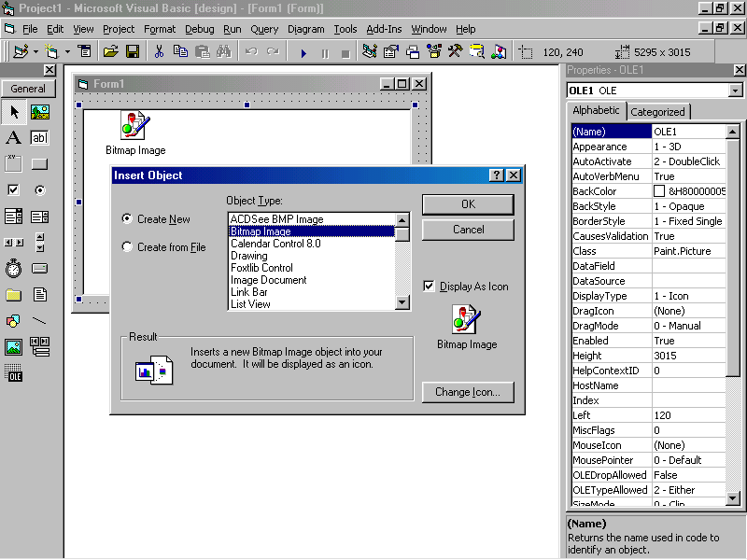
Task: Pick the Label control tool
Action: click(x=14, y=138)
